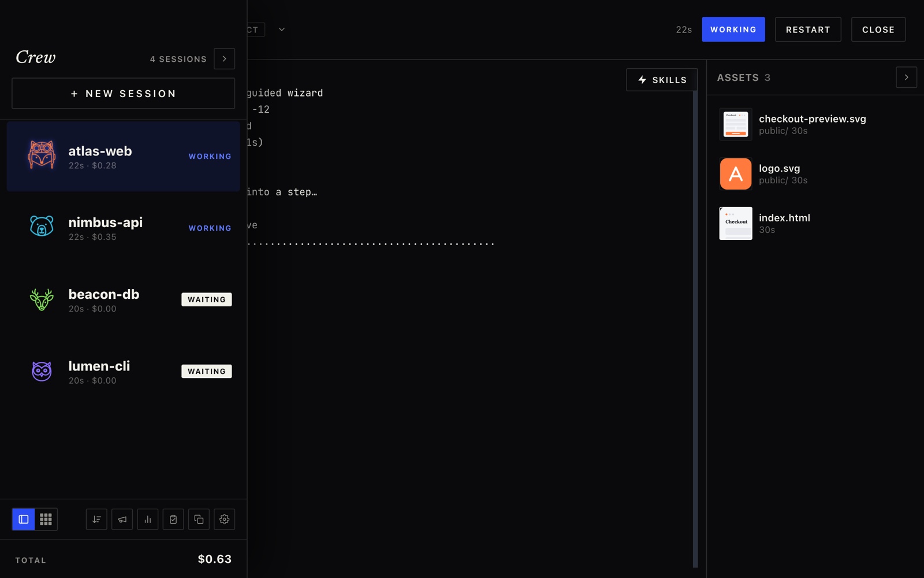
Task: Switch to sidebar panel layout view
Action: (x=24, y=519)
